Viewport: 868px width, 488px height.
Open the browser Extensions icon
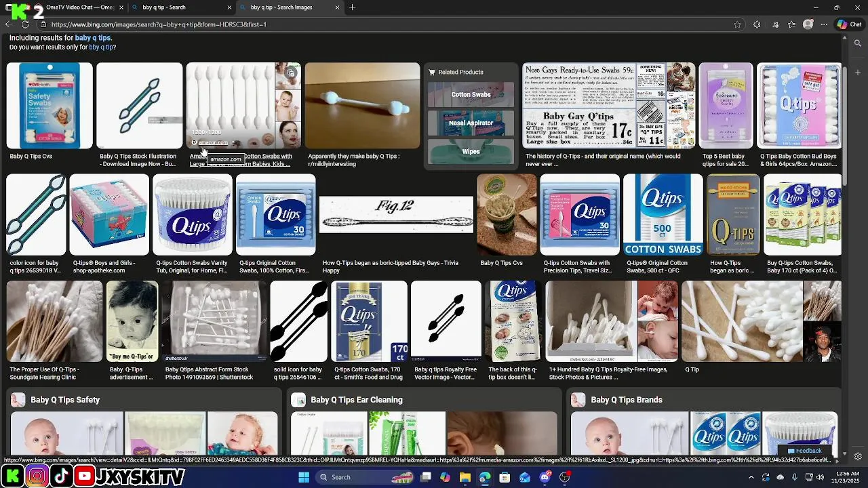coord(757,24)
